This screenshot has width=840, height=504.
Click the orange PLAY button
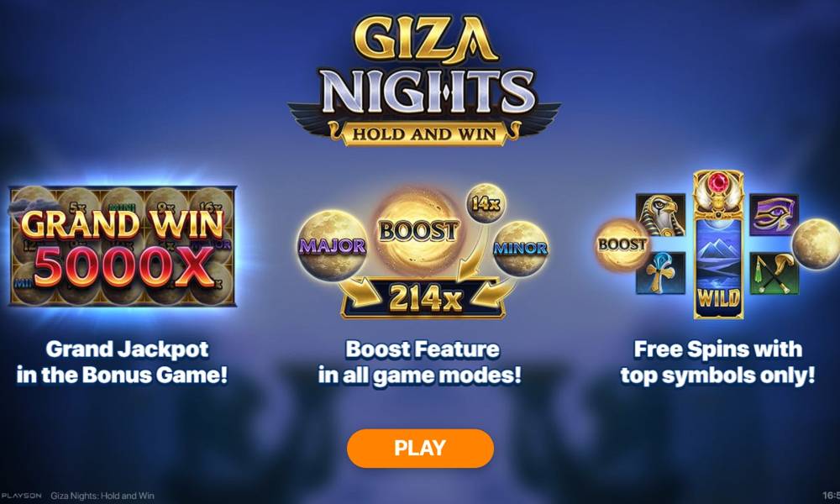point(420,449)
